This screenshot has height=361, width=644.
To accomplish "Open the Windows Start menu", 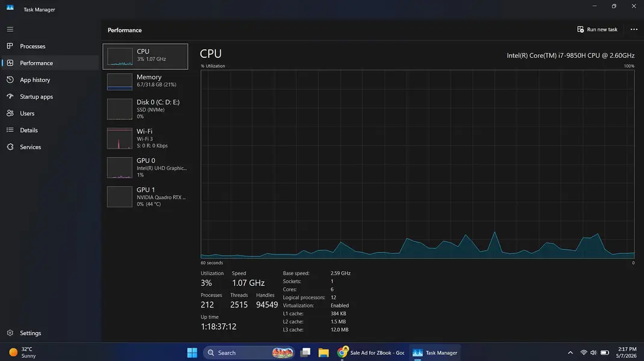I will 192,353.
